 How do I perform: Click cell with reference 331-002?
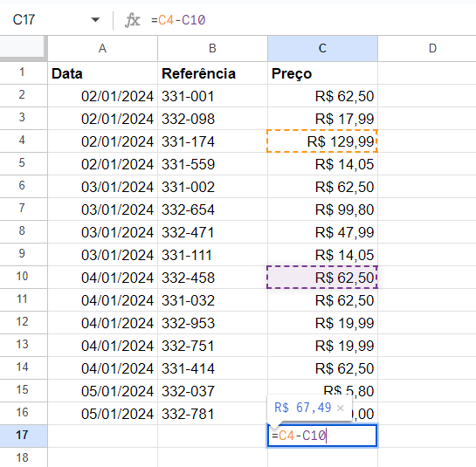tap(212, 187)
